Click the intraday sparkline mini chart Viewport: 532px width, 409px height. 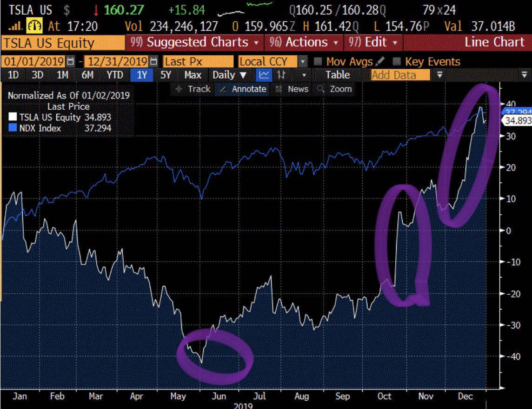click(x=245, y=9)
